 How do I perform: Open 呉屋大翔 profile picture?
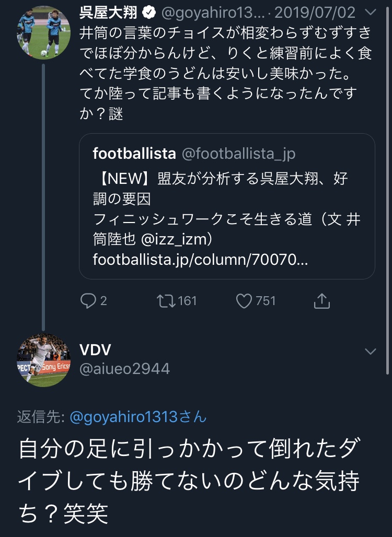point(44,32)
